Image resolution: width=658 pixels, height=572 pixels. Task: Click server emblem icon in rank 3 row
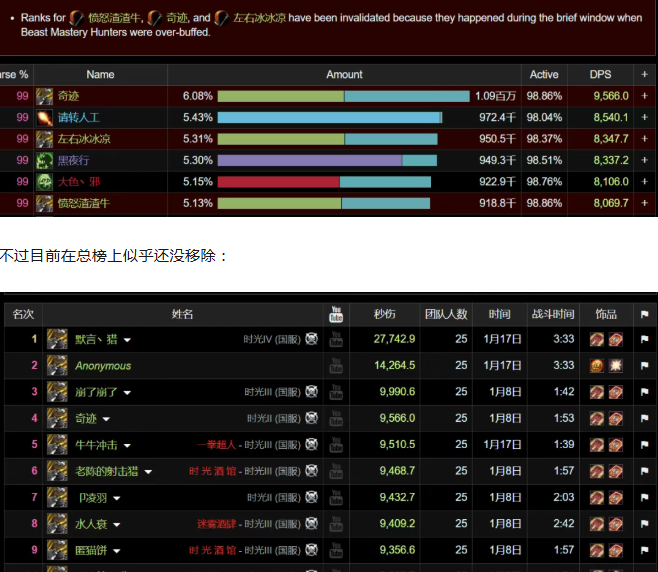[x=312, y=391]
